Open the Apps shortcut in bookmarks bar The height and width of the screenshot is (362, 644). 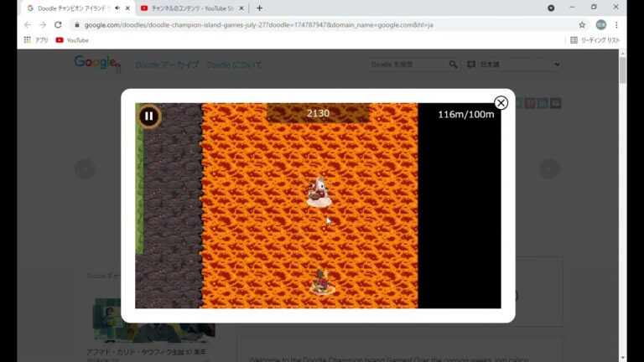pyautogui.click(x=35, y=40)
